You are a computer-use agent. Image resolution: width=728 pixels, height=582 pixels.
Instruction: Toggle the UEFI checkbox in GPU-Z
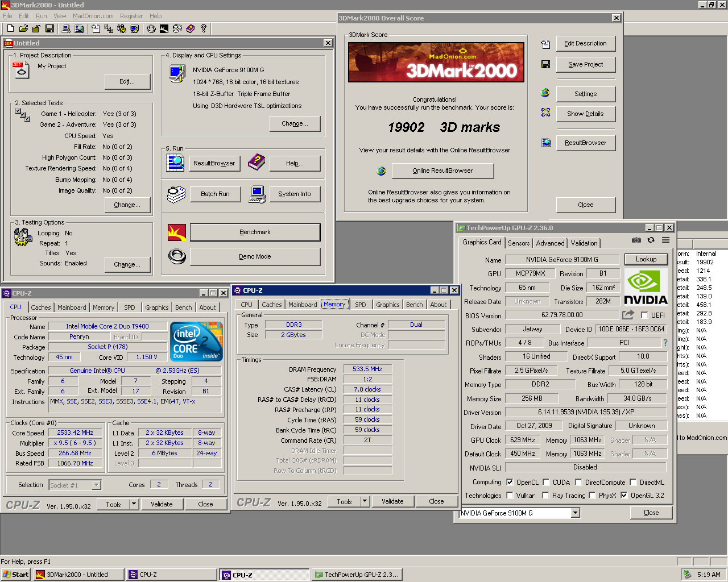644,315
